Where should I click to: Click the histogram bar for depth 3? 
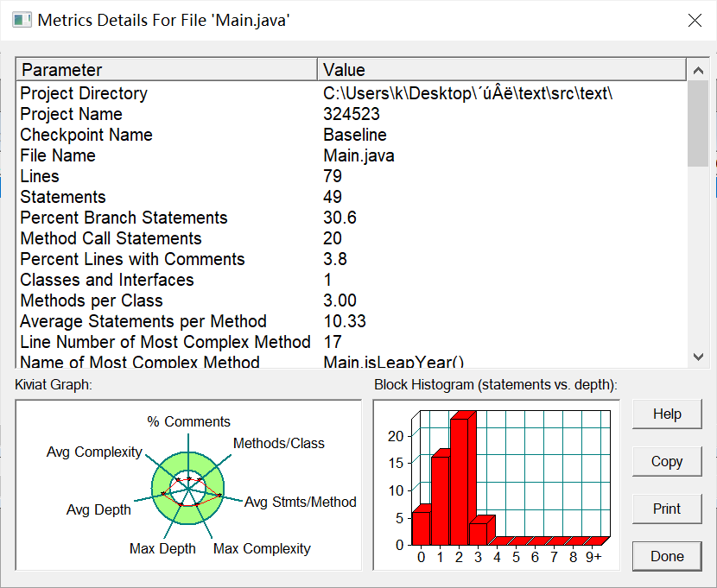point(478,534)
